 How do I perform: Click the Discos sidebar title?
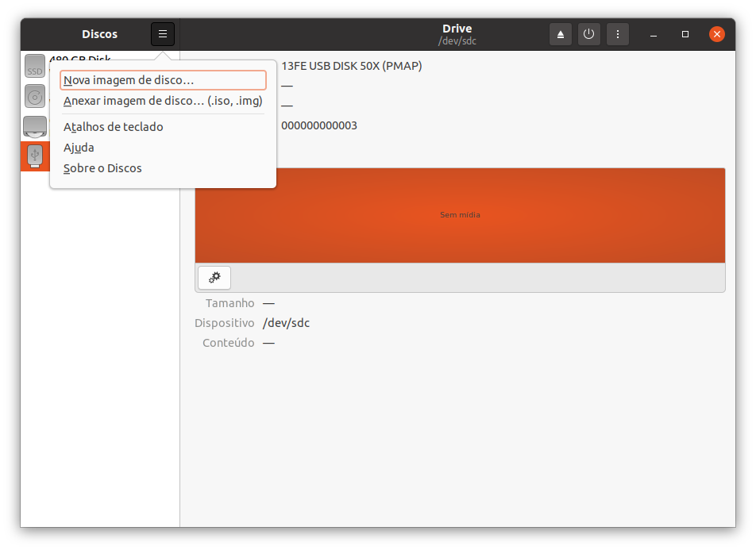click(x=100, y=34)
